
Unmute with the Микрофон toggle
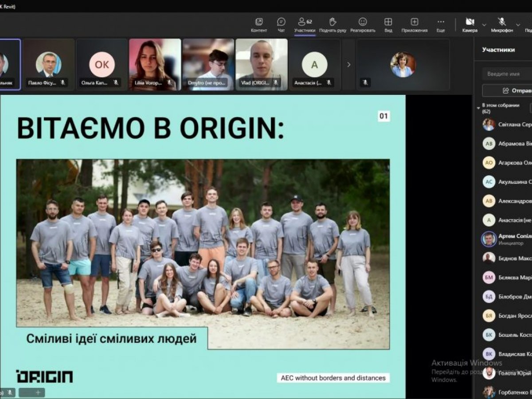tap(502, 25)
